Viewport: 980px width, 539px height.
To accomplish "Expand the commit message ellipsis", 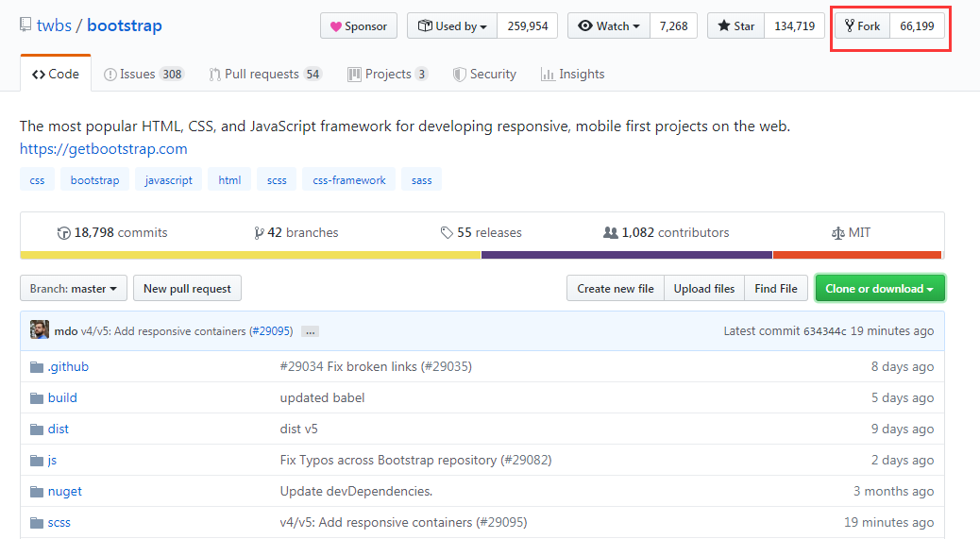I will coord(310,331).
